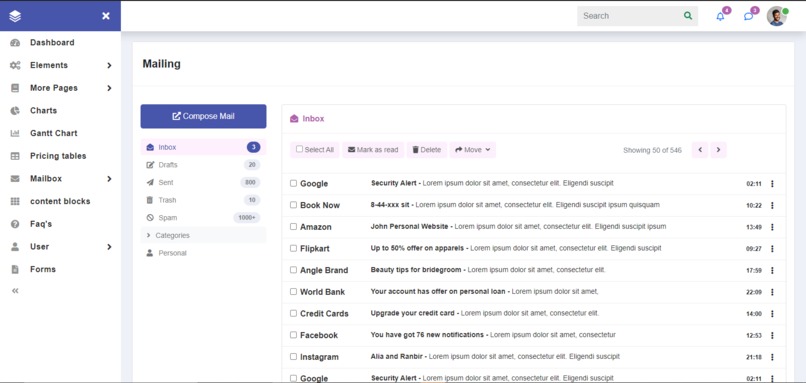Open options menu for World Bank email
Image resolution: width=806 pixels, height=383 pixels.
click(x=772, y=292)
